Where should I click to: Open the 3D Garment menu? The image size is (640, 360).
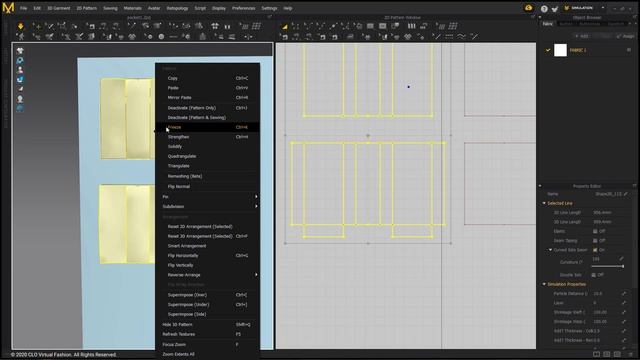tap(59, 8)
